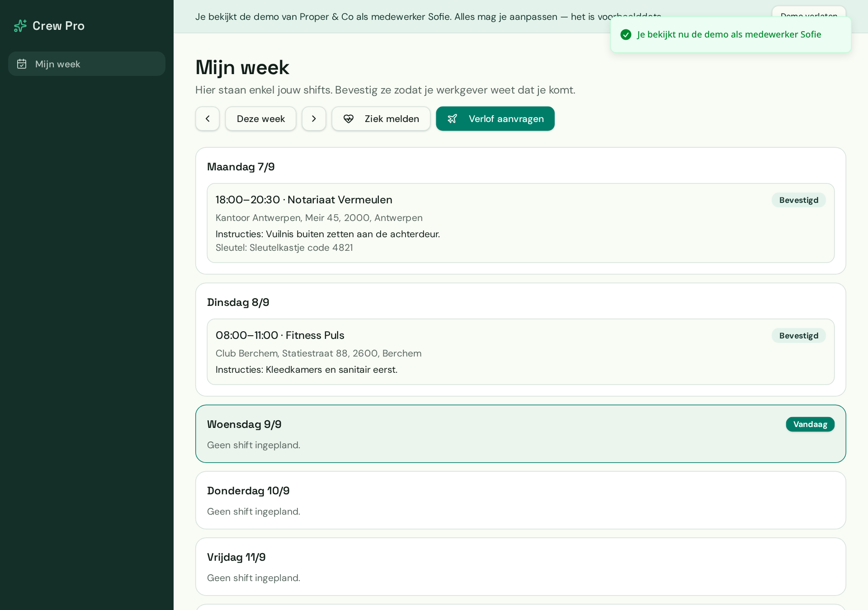The image size is (868, 610).
Task: Select the Woensdag 9/9 heading
Action: point(244,424)
